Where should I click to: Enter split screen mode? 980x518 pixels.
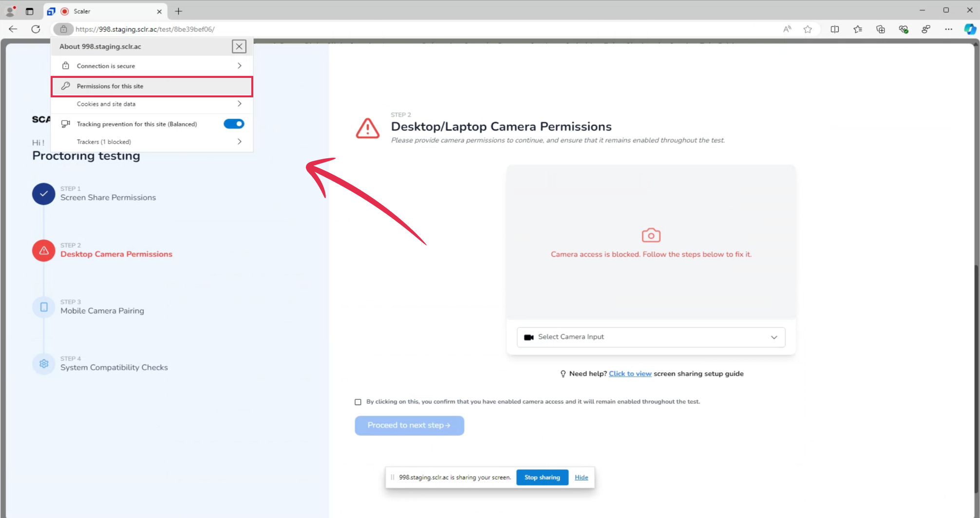click(834, 29)
